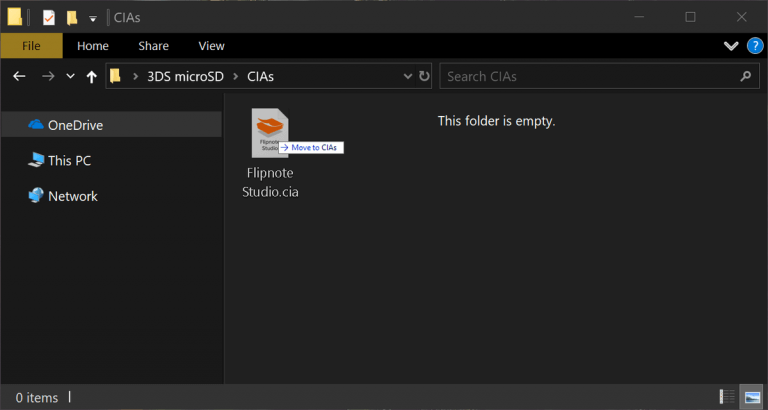This screenshot has width=768, height=410.
Task: Select the Flipnote Studio.cia file
Action: tap(270, 150)
